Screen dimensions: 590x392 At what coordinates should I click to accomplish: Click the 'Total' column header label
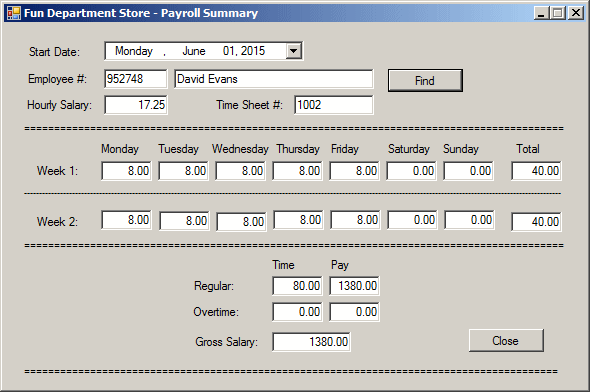click(x=528, y=149)
